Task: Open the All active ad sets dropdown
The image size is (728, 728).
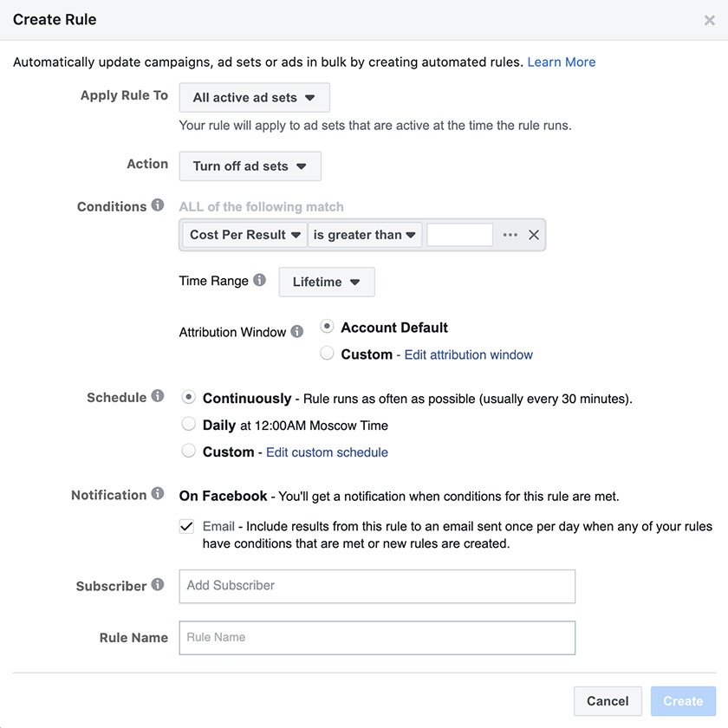Action: [254, 98]
